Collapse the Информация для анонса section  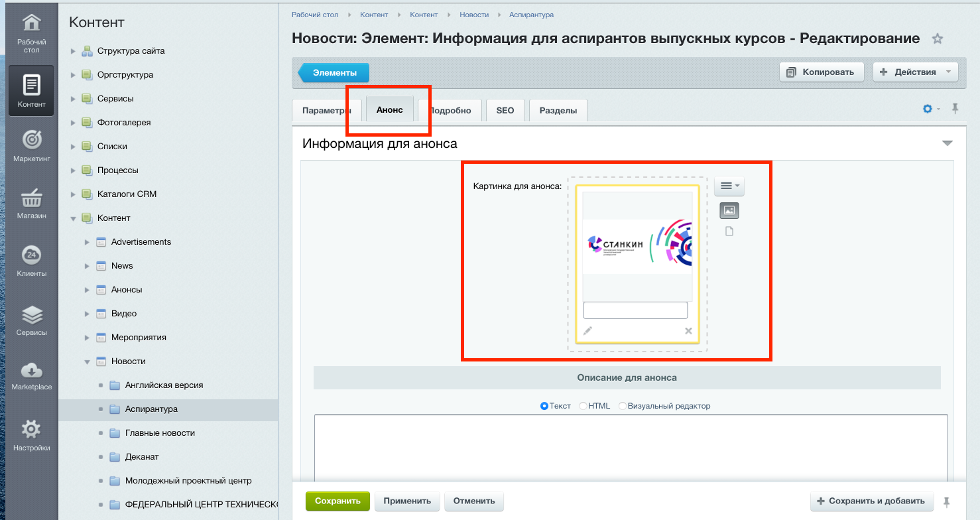pyautogui.click(x=948, y=143)
